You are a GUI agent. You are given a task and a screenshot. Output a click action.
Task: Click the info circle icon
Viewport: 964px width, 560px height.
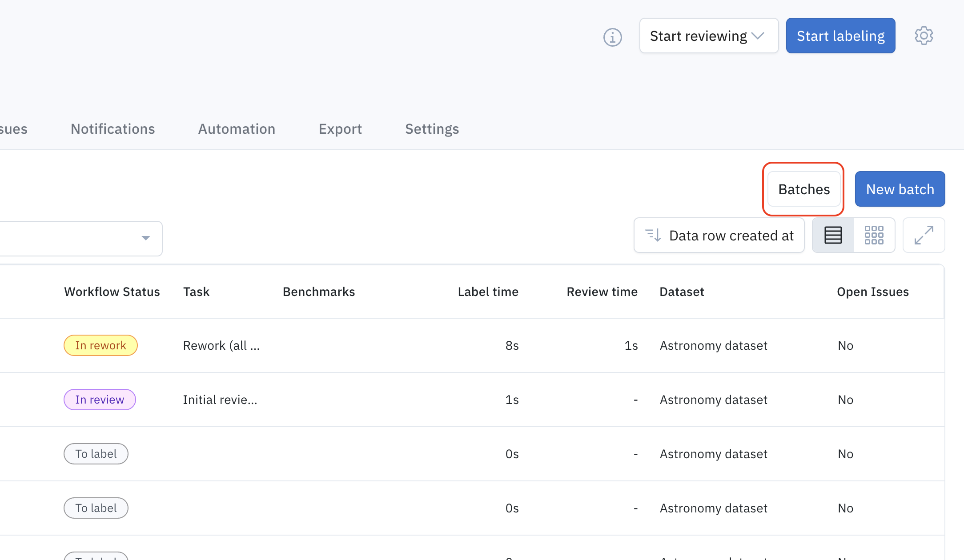point(612,37)
